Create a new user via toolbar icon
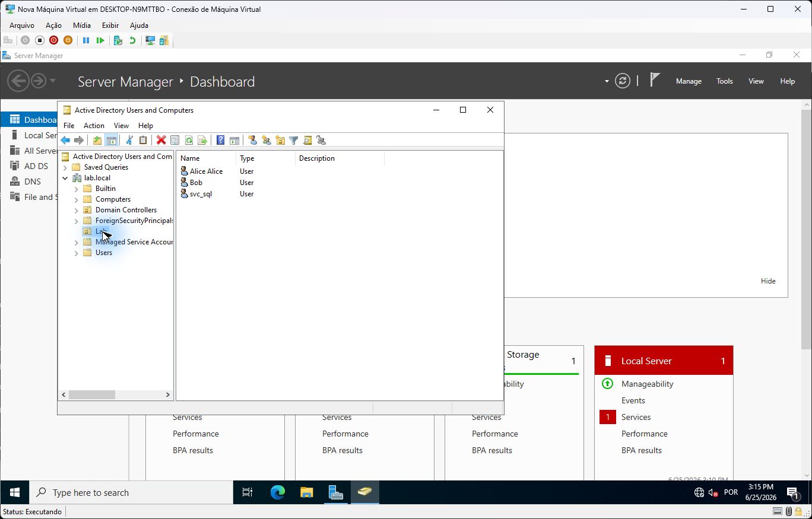The height and width of the screenshot is (519, 812). pos(252,141)
